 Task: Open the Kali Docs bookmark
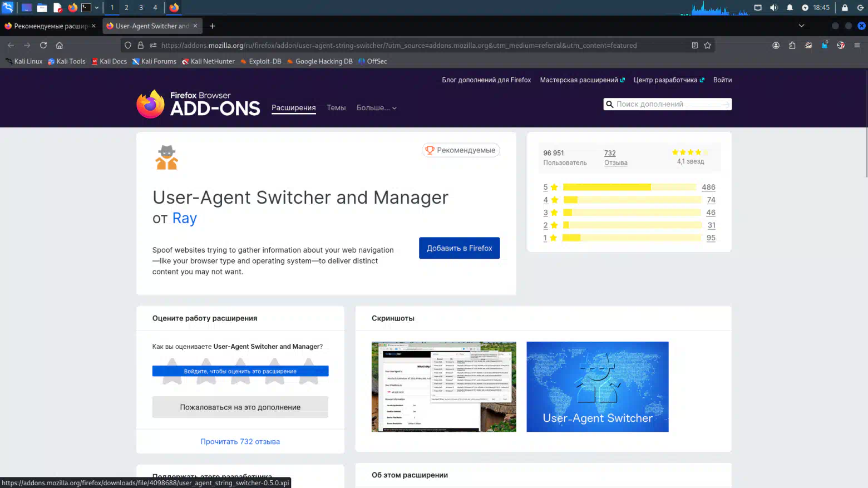coord(109,61)
